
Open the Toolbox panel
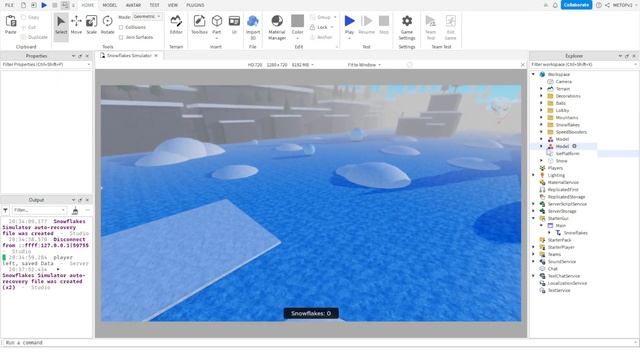point(199,25)
